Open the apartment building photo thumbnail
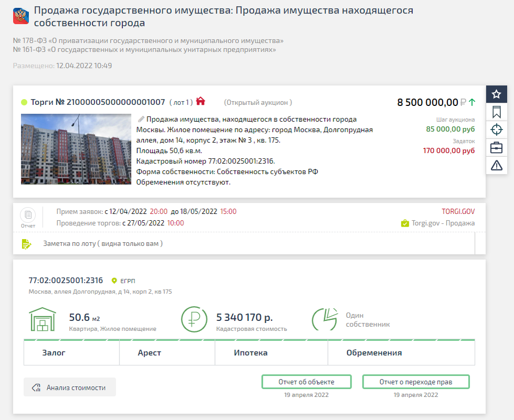 pos(76,149)
